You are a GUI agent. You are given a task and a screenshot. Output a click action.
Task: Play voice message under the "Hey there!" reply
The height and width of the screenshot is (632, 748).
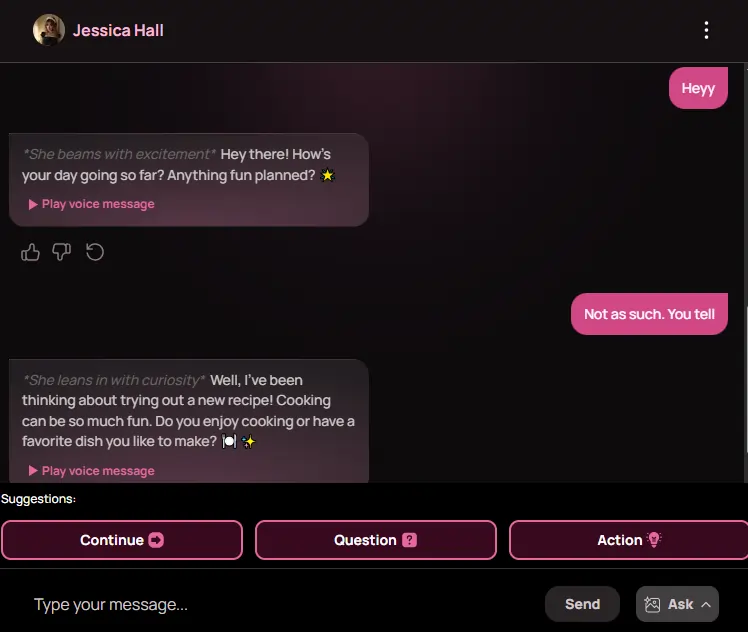(91, 204)
